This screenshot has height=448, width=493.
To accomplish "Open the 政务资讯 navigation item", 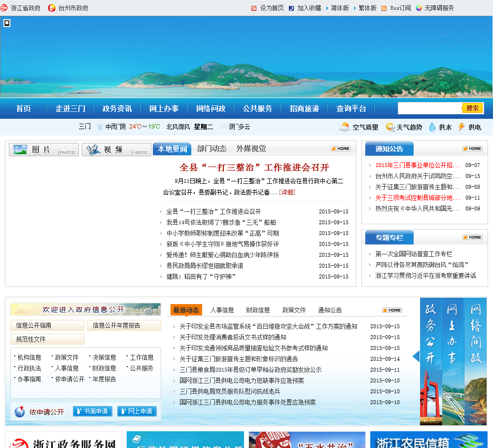I will [x=117, y=108].
